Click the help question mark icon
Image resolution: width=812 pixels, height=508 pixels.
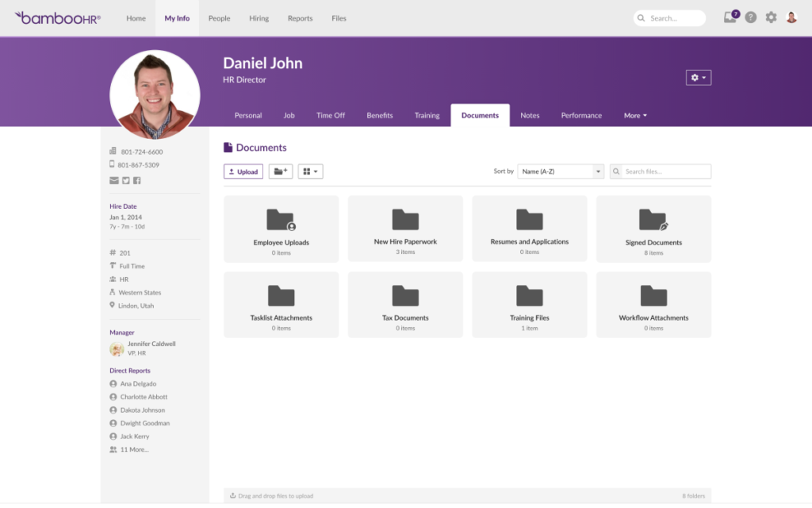750,16
